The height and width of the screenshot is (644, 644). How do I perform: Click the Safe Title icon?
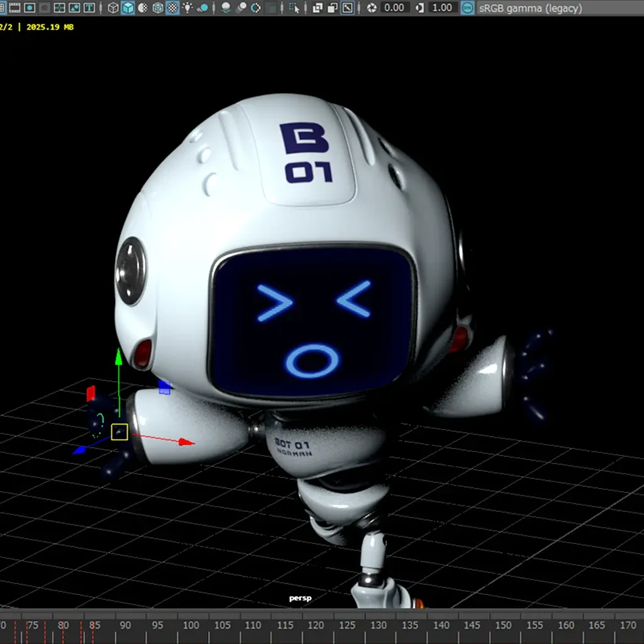point(89,8)
